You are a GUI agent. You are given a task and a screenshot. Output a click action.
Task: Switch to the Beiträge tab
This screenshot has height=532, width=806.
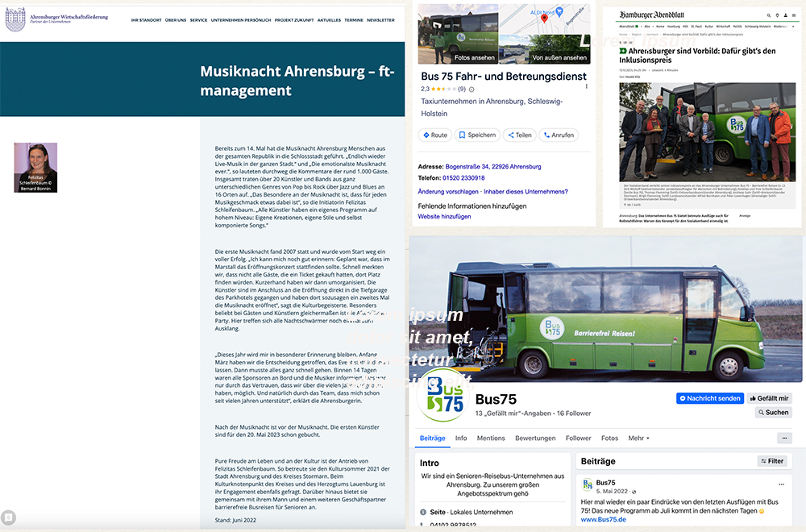(x=432, y=438)
